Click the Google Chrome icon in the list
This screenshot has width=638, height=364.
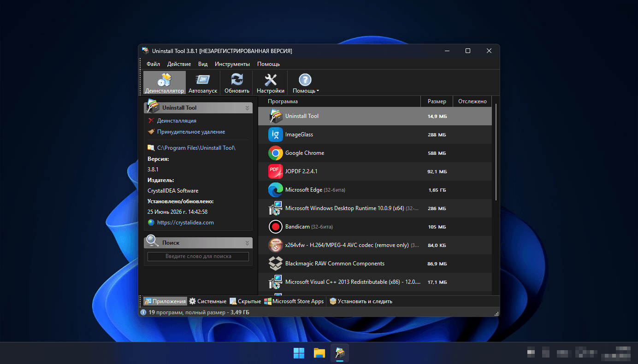(276, 153)
